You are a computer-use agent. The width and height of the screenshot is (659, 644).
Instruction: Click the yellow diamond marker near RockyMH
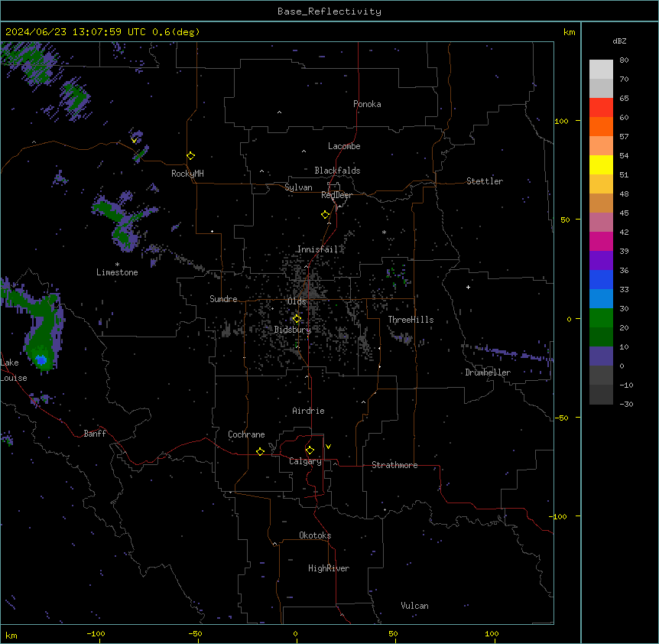191,156
